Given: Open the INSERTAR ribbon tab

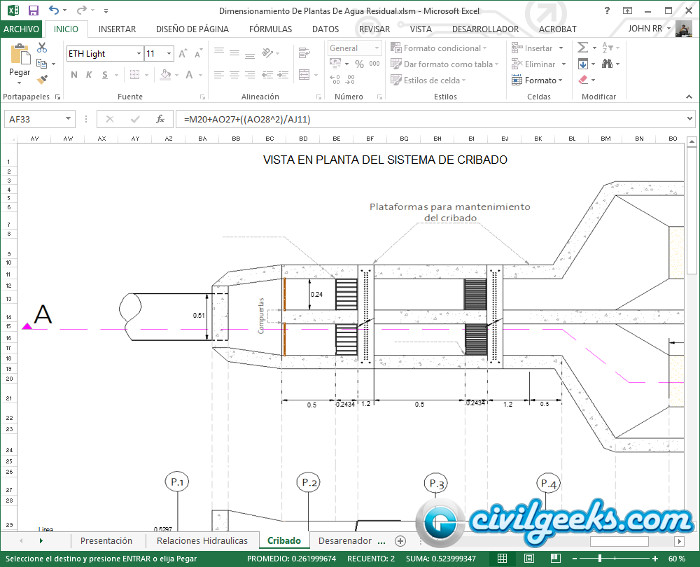Looking at the screenshot, I should coord(117,29).
